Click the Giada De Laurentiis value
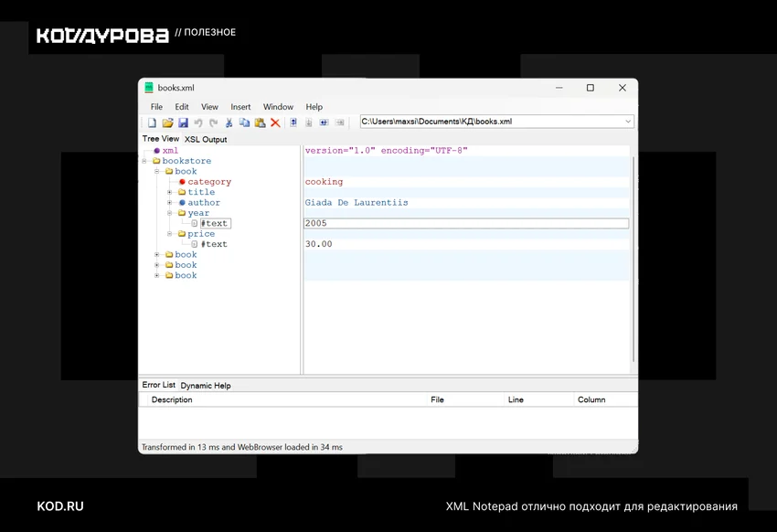The width and height of the screenshot is (777, 532). coord(357,203)
